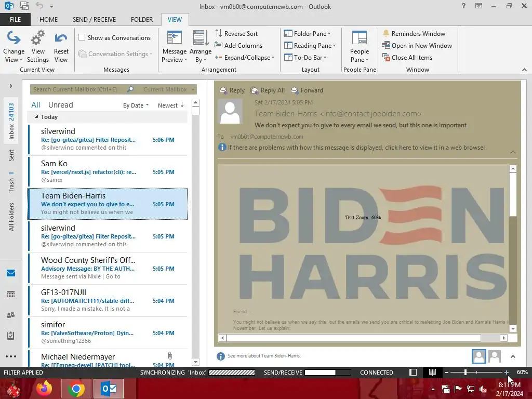Open the Expand/Collapse dropdown

(244, 58)
